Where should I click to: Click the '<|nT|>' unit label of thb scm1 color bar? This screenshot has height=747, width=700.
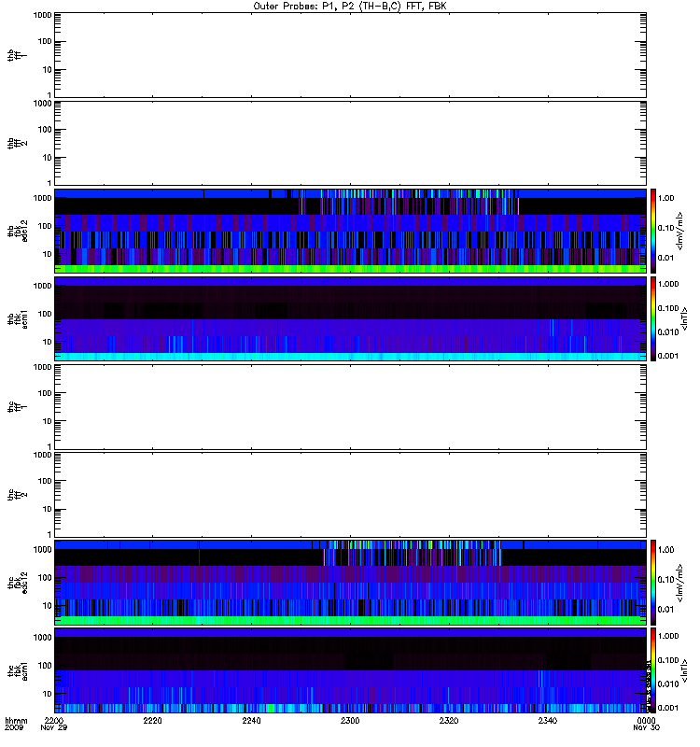685,318
